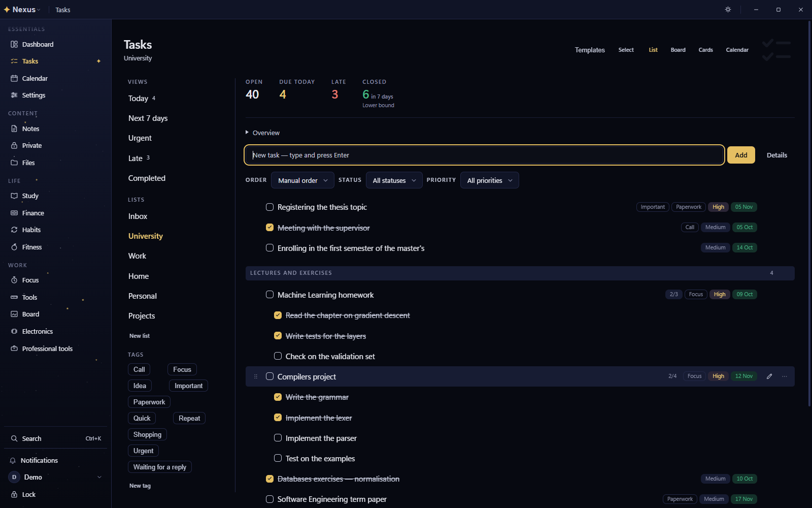Screen dimensions: 812x508
Task: Open the Study book icon
Action: click(14, 196)
